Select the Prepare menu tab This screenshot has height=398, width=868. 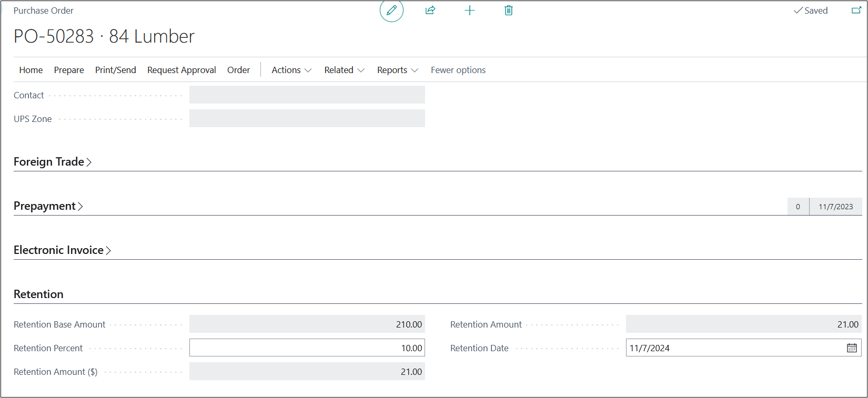pos(69,70)
